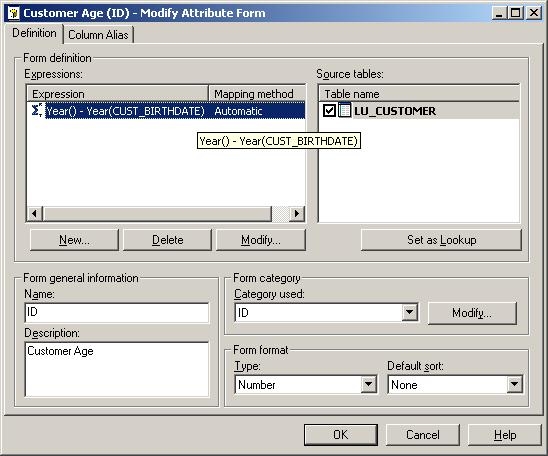The height and width of the screenshot is (456, 548).
Task: Uncheck the LU_CUSTOMER source table checkbox
Action: (329, 111)
